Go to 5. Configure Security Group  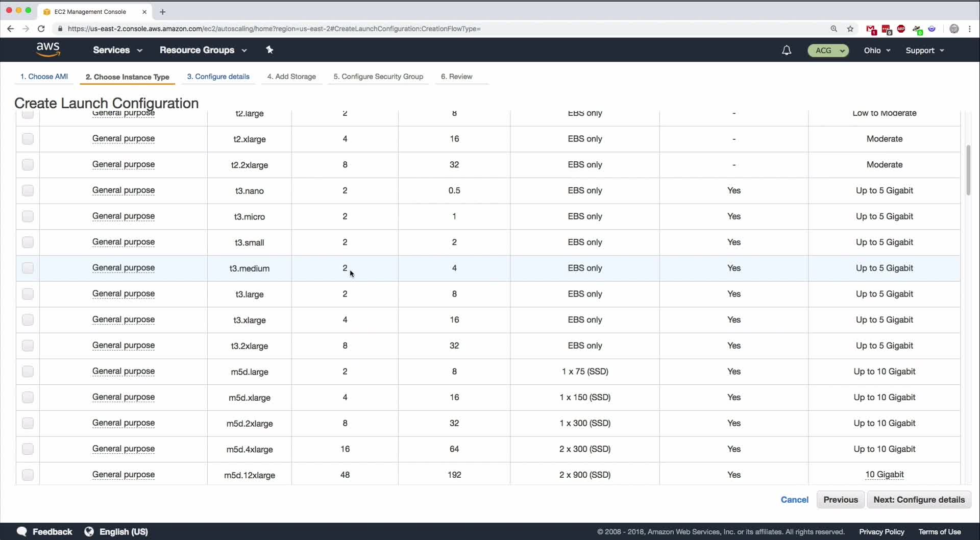tap(378, 77)
